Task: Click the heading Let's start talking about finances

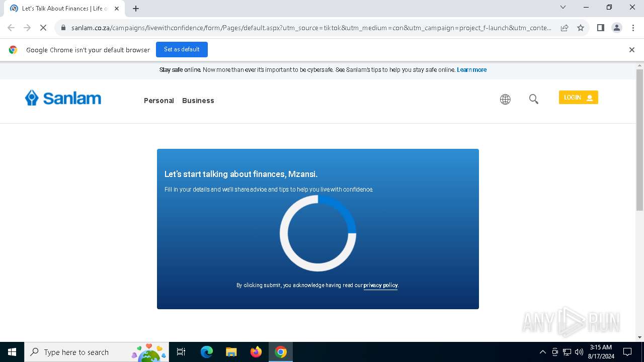Action: click(241, 174)
